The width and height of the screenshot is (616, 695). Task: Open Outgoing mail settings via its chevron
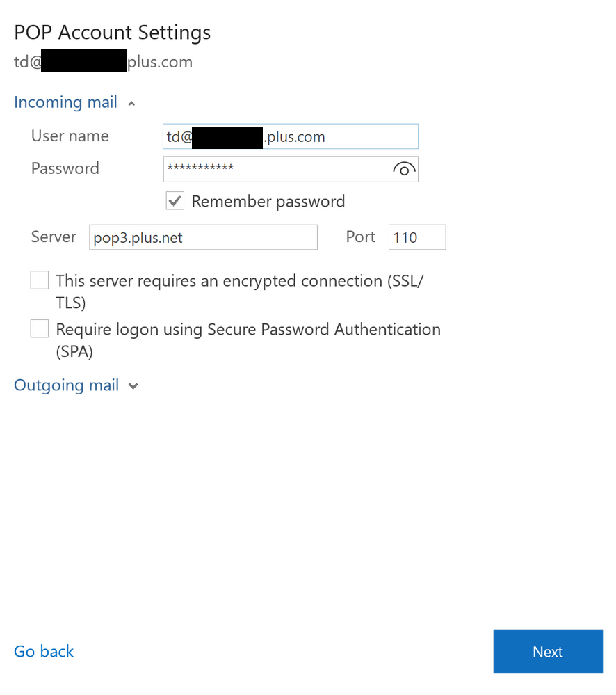133,385
